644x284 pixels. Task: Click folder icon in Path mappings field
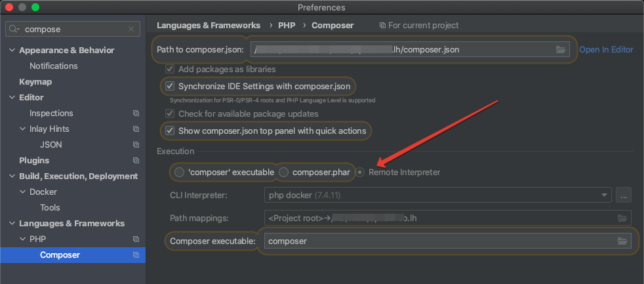point(622,218)
